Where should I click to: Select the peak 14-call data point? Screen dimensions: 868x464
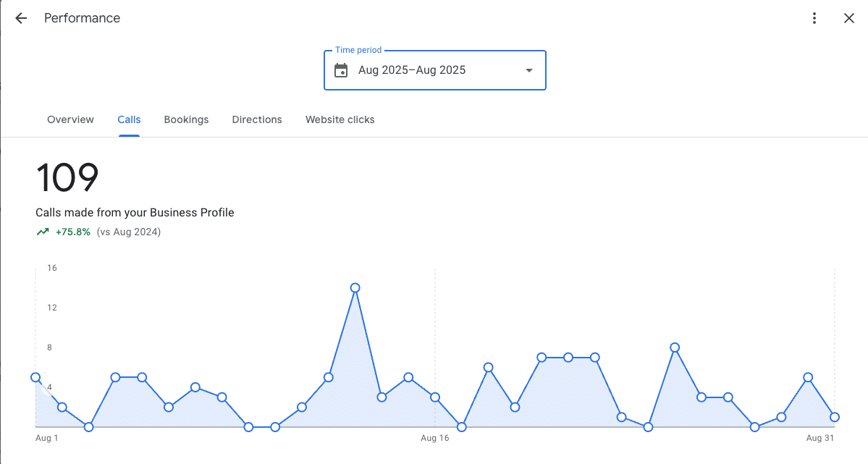pos(355,287)
